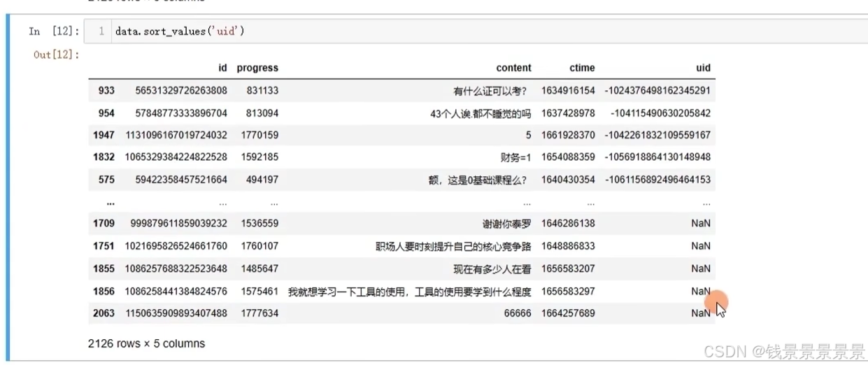Click the id value 999879611859039232
This screenshot has height=365, width=868.
(x=179, y=224)
